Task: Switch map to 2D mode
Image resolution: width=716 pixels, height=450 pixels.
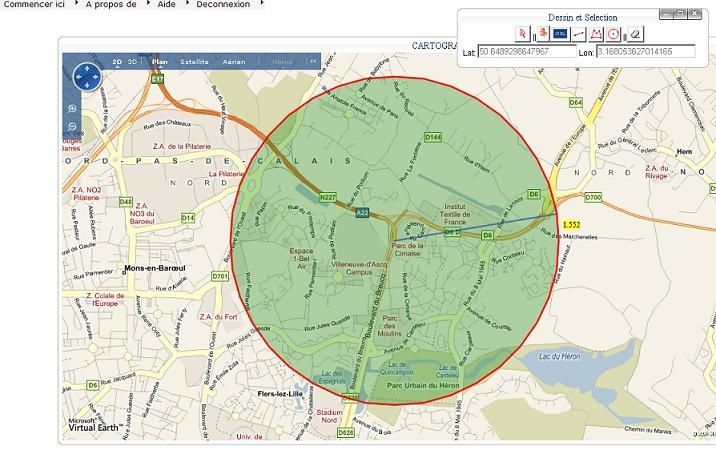Action: (117, 62)
